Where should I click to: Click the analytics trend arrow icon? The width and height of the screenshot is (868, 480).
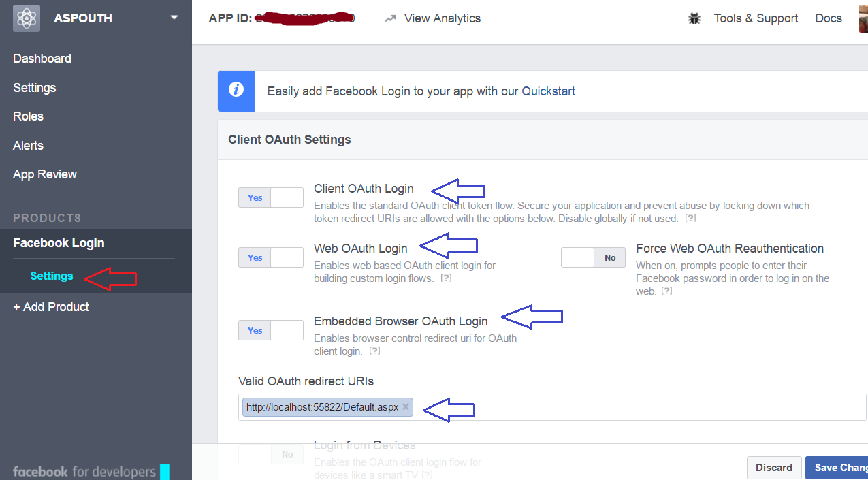[x=390, y=19]
